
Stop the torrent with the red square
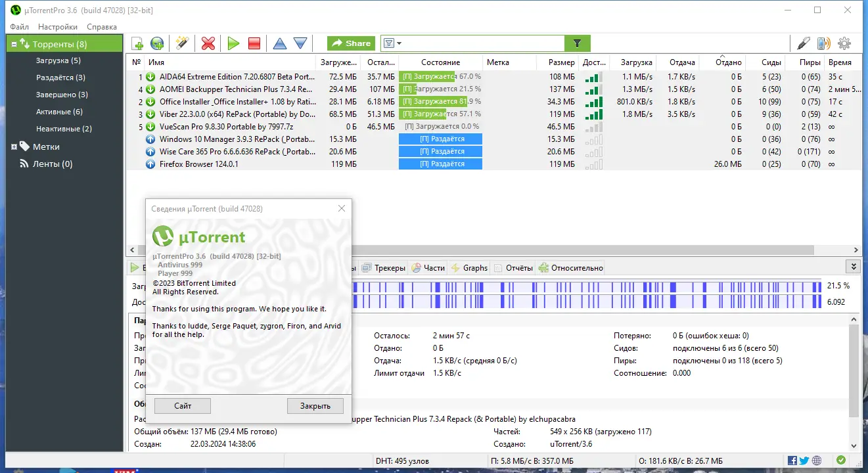(254, 43)
